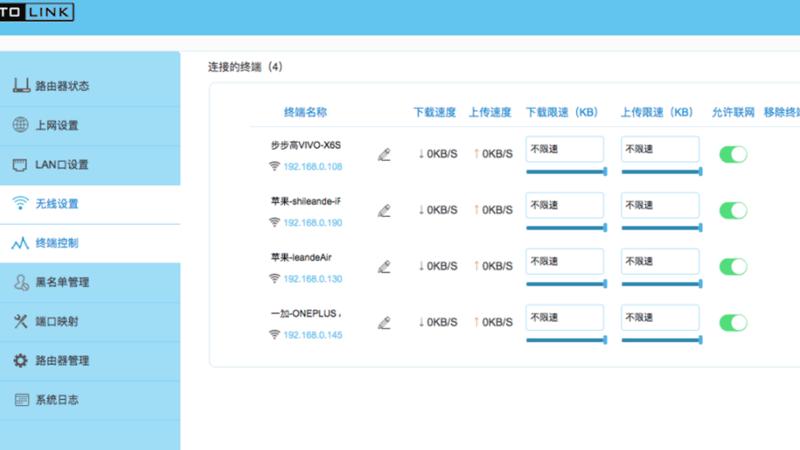
Task: Click upload limit field for 一加-ONEPLUS
Action: 660,317
